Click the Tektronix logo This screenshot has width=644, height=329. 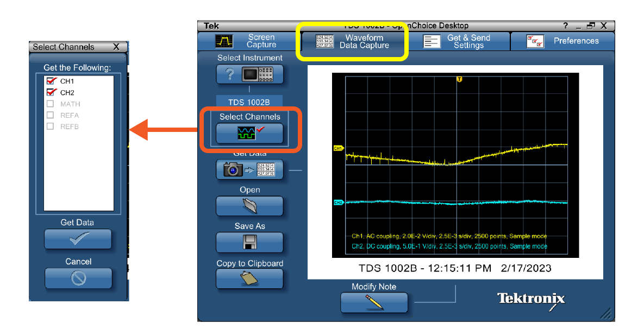tap(531, 300)
